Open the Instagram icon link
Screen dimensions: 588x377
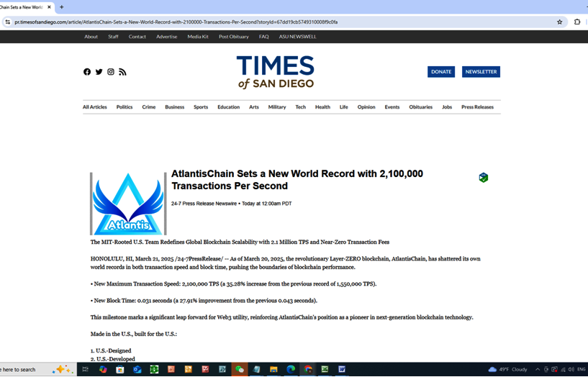(x=111, y=72)
